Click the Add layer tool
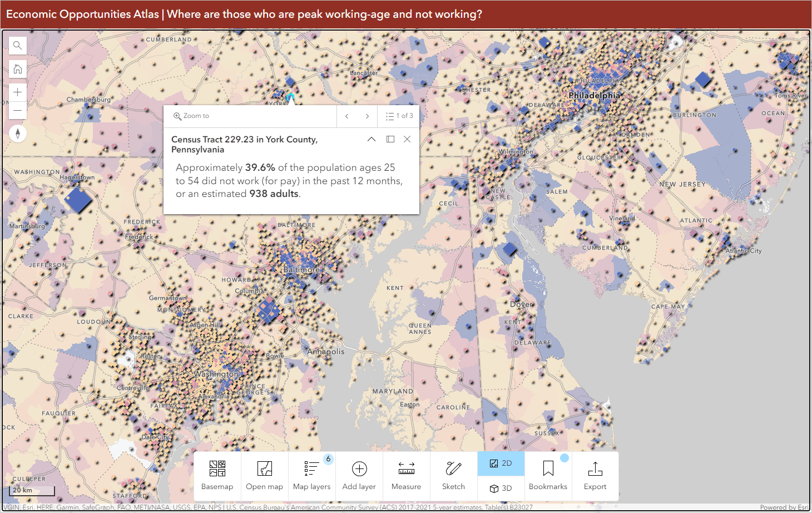 [359, 476]
